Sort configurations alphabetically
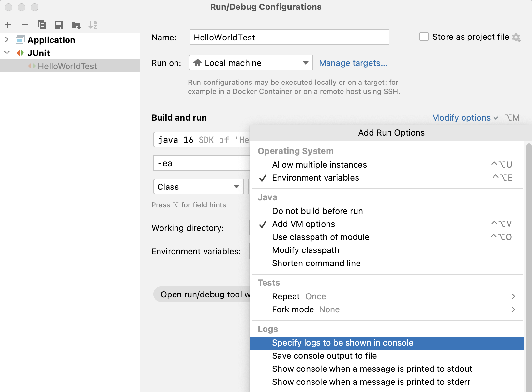The width and height of the screenshot is (532, 392). pos(93,25)
